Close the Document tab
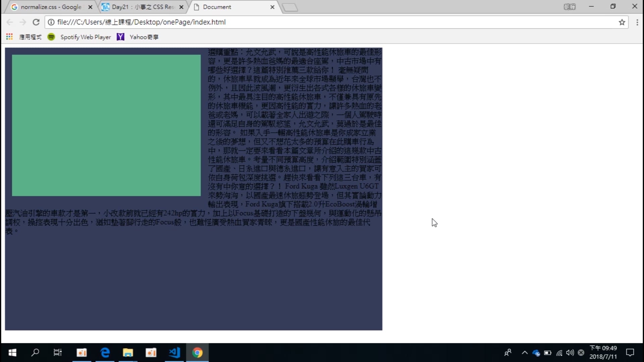 click(272, 7)
